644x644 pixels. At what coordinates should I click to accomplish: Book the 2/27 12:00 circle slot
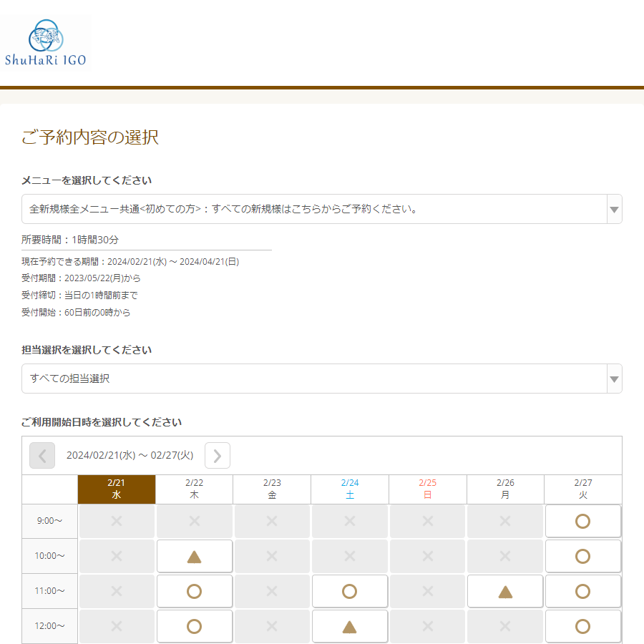pyautogui.click(x=582, y=626)
